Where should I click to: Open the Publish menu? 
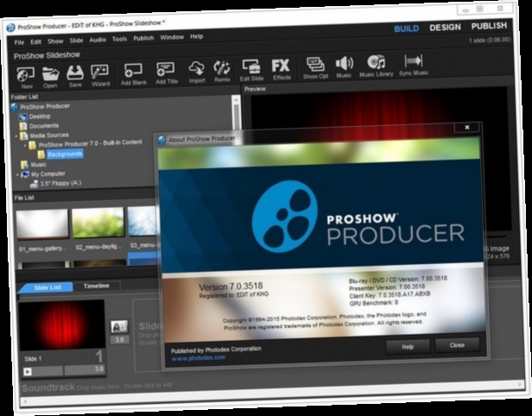click(x=143, y=38)
